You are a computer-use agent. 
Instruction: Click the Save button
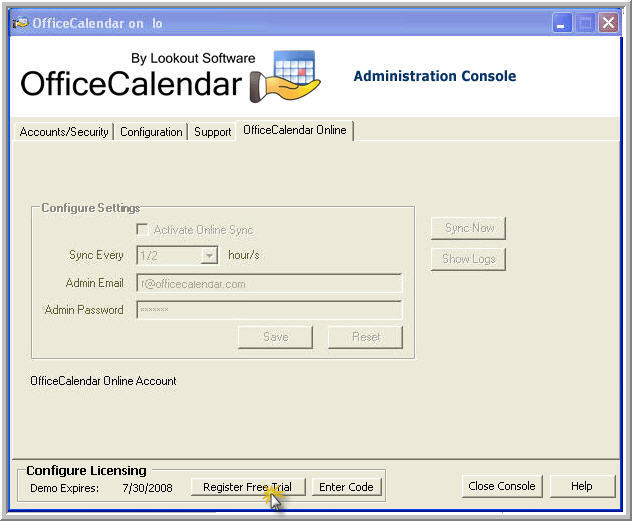275,337
